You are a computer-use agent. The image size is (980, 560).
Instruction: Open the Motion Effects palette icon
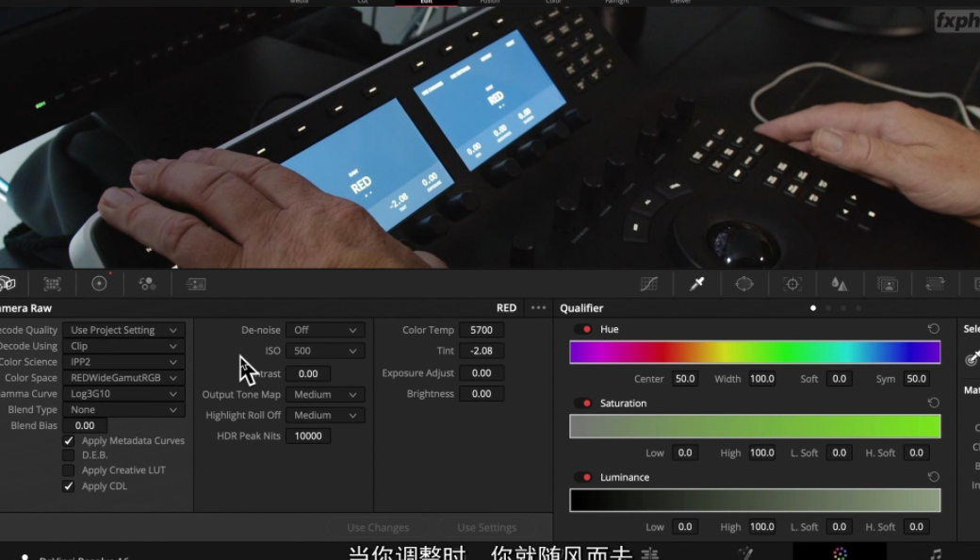(196, 284)
